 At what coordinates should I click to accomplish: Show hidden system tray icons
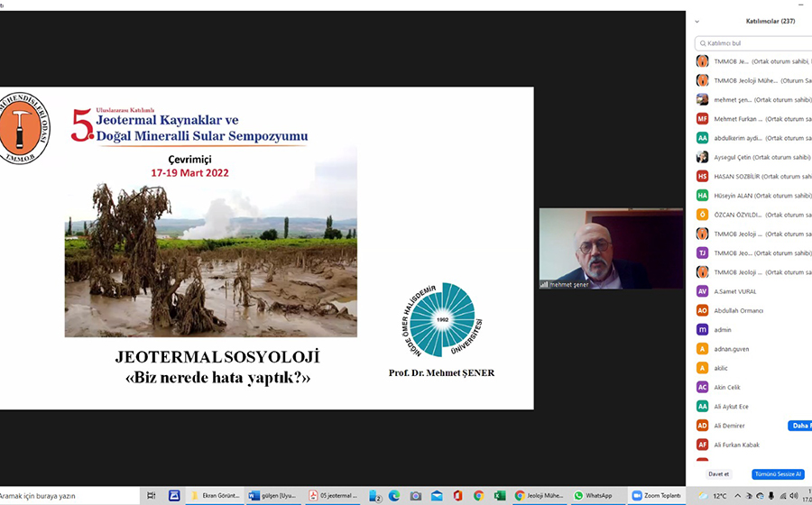[737, 496]
